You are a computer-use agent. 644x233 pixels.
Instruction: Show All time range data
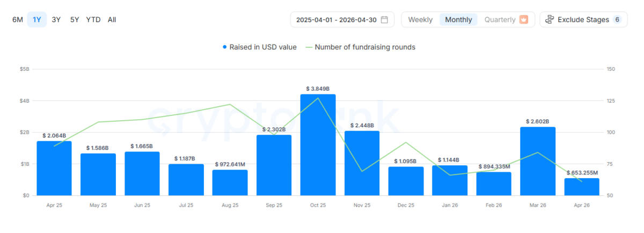pos(112,20)
